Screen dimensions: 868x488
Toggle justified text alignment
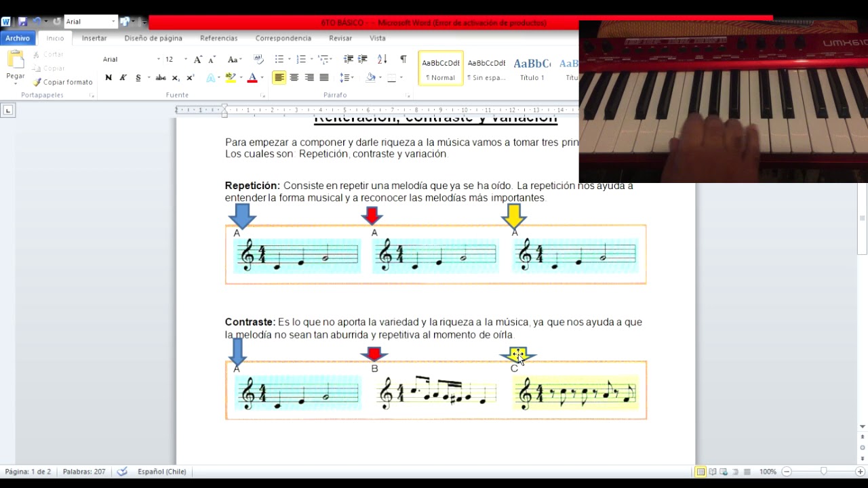point(324,78)
